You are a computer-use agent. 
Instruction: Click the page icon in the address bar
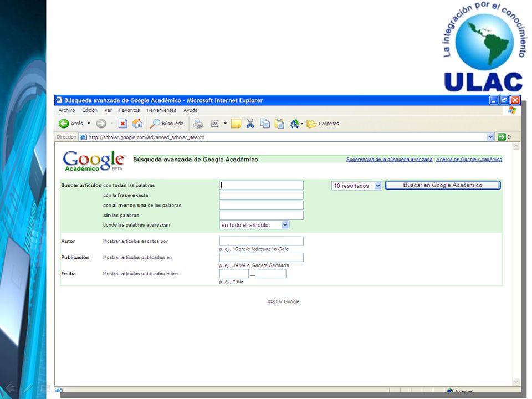tap(83, 137)
